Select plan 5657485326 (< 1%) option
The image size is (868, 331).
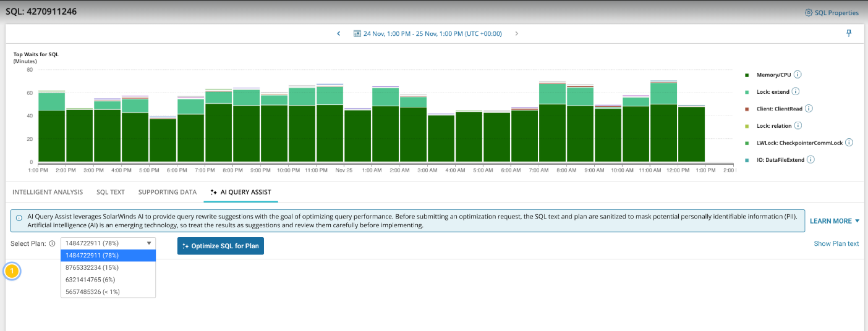coord(92,291)
